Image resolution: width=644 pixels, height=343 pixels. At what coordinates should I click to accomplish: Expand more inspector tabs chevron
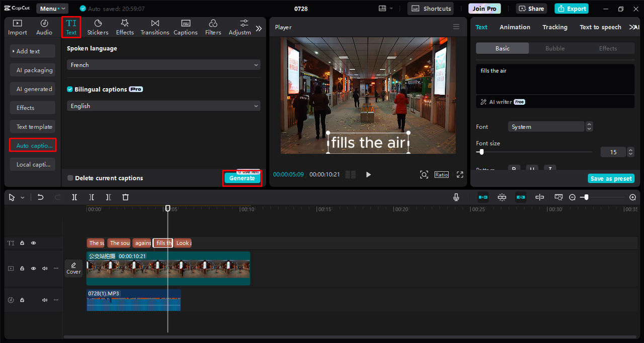click(x=633, y=27)
